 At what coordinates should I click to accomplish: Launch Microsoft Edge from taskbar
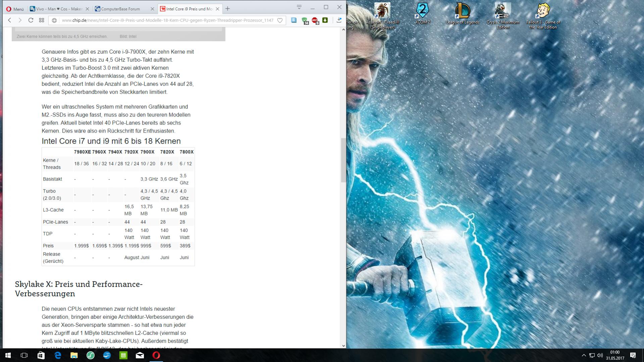[58, 355]
